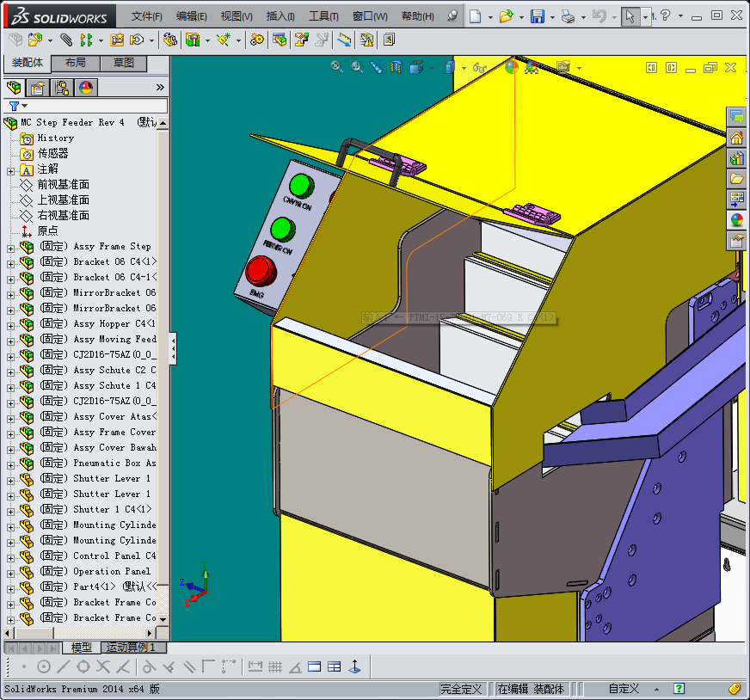This screenshot has width=750, height=700.
Task: Click the SolidWorks logo button
Action: [60, 16]
